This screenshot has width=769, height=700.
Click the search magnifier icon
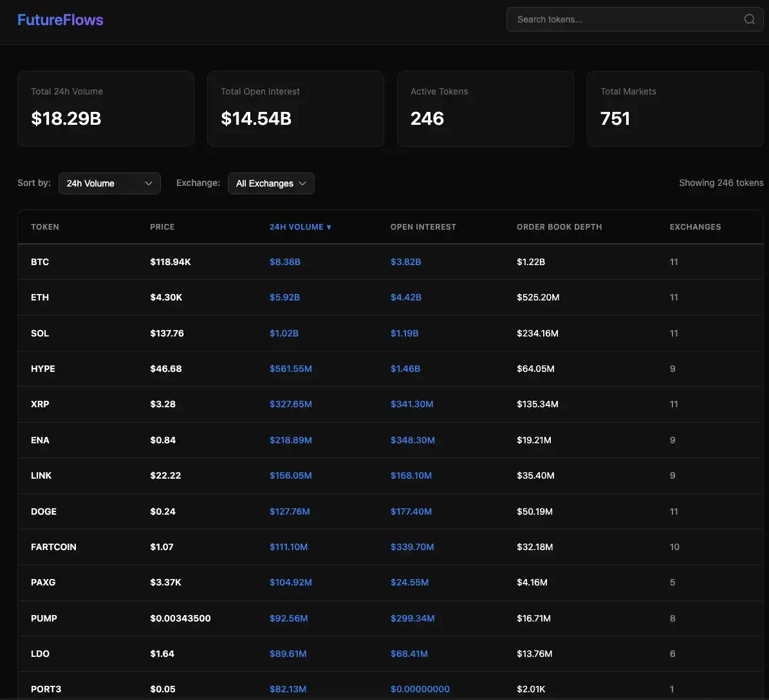(749, 19)
